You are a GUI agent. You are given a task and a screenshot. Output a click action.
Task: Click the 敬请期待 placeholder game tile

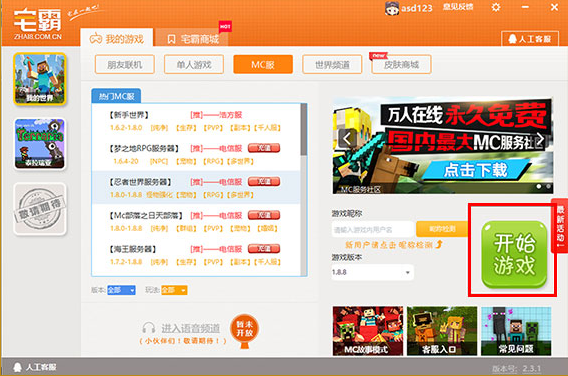pyautogui.click(x=40, y=209)
